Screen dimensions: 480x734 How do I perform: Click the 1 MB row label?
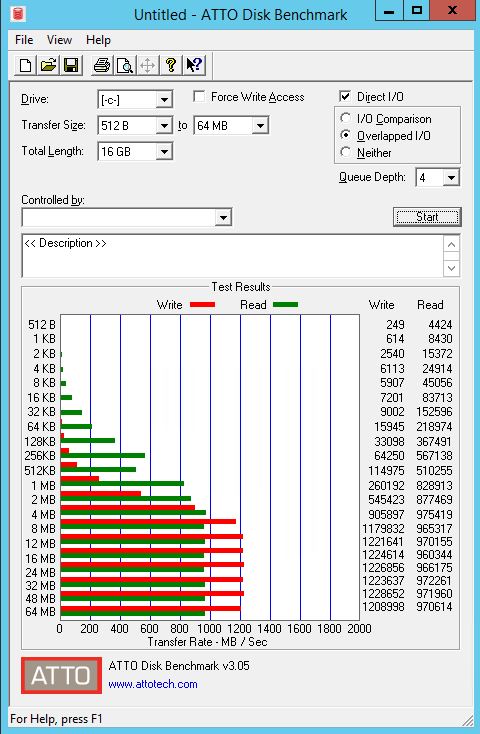43,485
